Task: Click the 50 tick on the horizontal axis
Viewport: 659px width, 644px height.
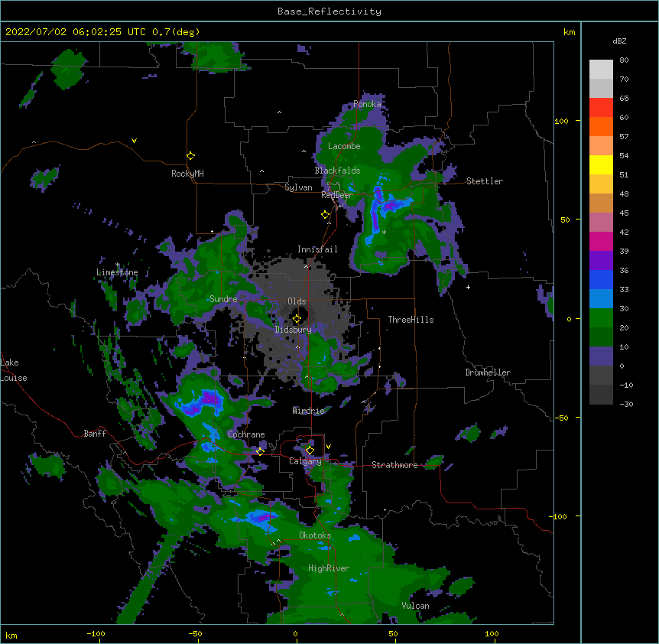Action: [393, 633]
